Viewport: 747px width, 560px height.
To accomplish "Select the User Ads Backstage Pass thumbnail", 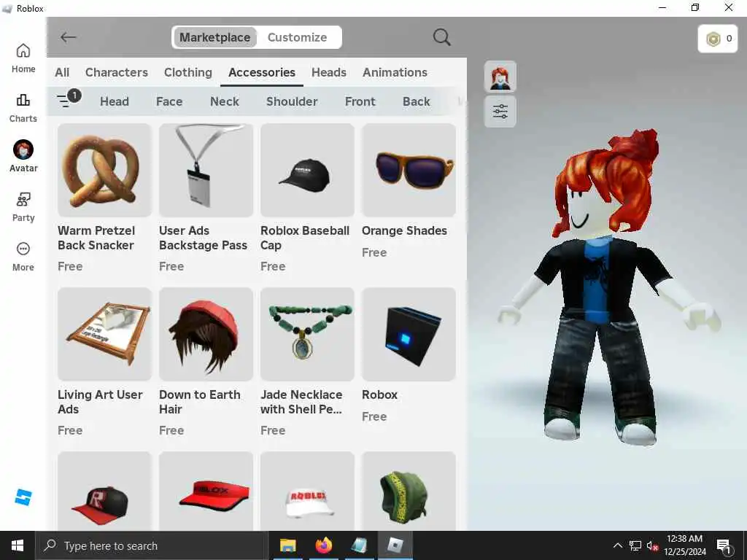I will point(206,170).
